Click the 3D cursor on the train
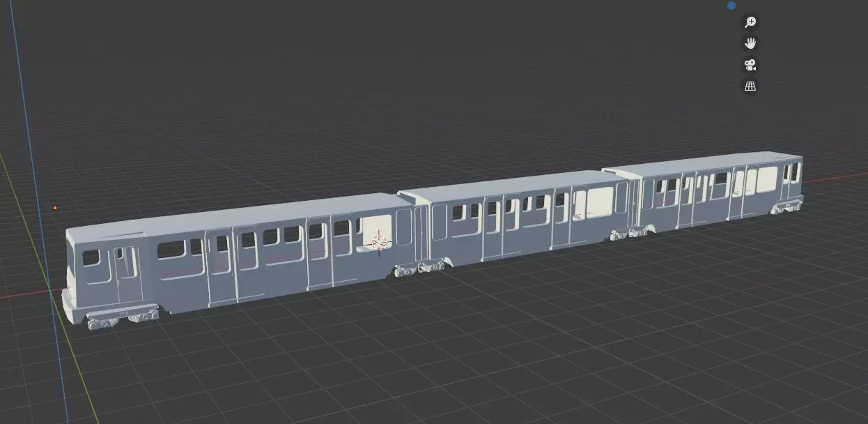The image size is (868, 424). coord(380,243)
